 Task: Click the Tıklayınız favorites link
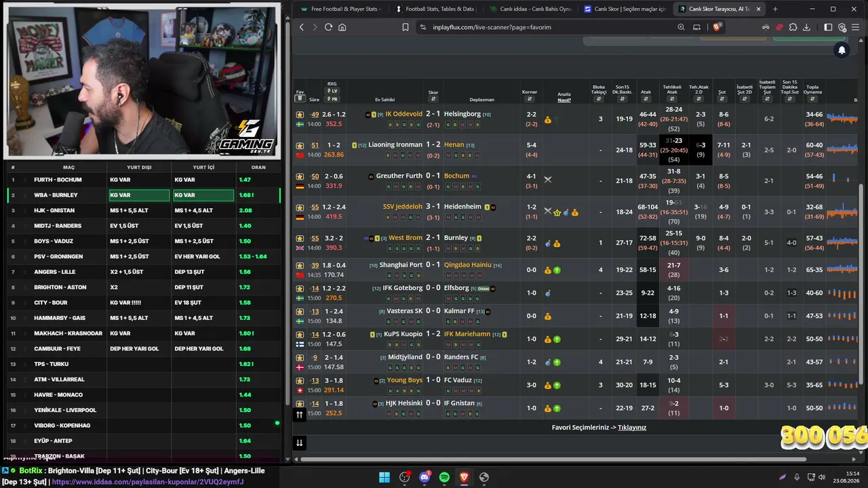(x=632, y=428)
